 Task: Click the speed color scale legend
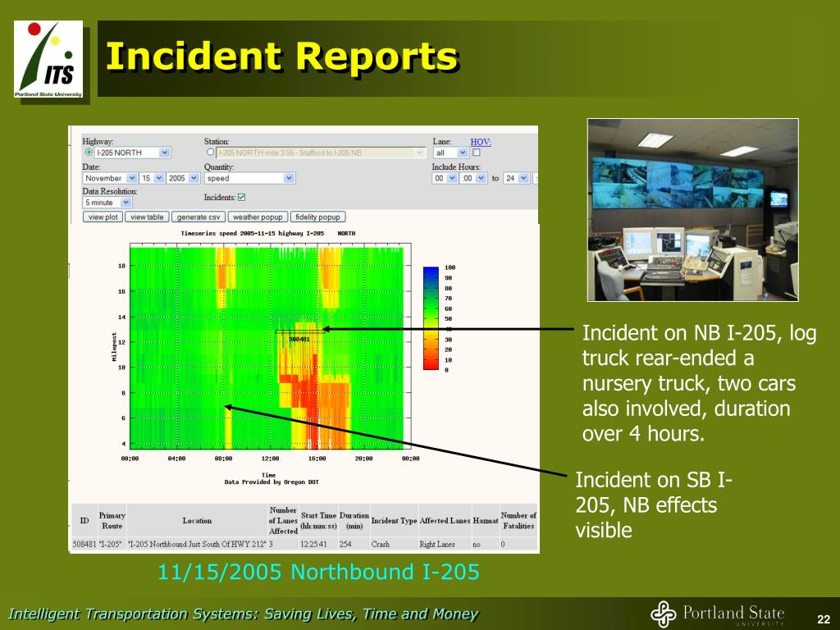431,318
